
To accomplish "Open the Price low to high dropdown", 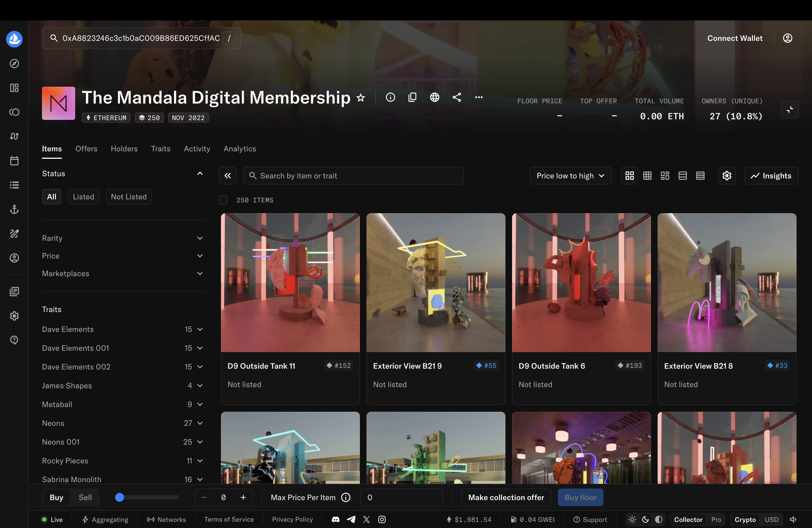I will click(x=570, y=176).
